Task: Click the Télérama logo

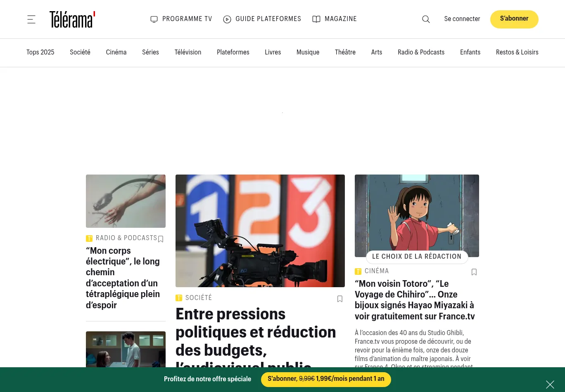Action: coord(72,19)
